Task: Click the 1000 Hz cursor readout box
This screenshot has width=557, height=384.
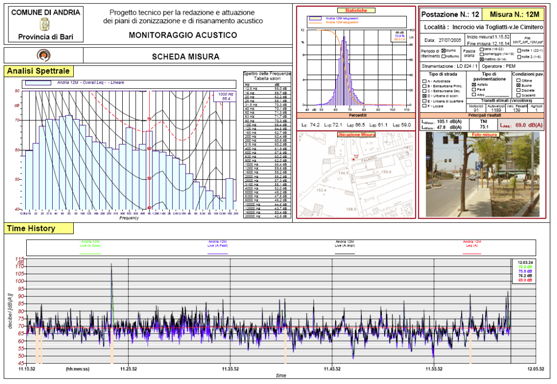Action: (225, 96)
